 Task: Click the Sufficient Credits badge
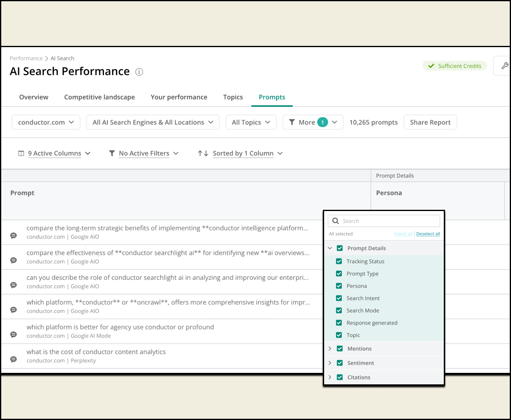click(x=455, y=66)
